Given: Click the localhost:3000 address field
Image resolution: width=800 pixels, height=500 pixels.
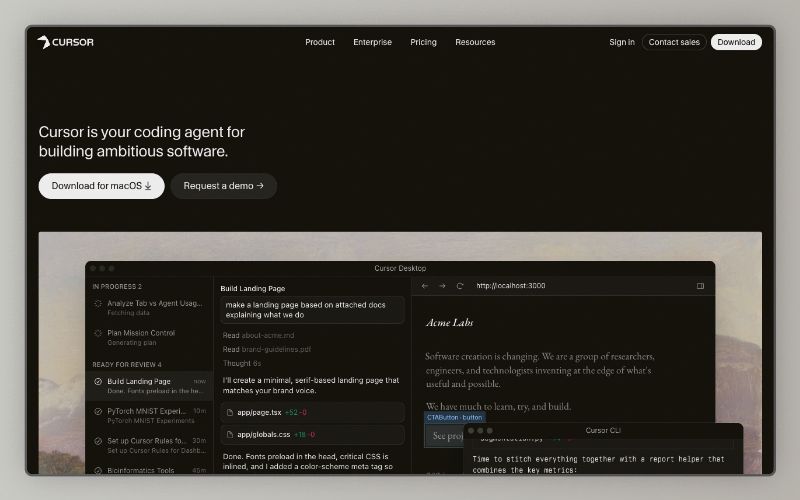Looking at the screenshot, I should [511, 286].
